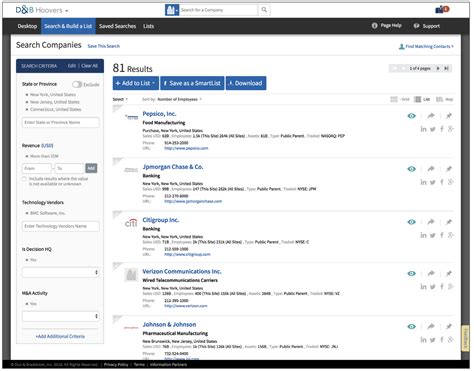Pin the Citigroup Inc. result
Screen dimensions: 474x371
(449, 222)
